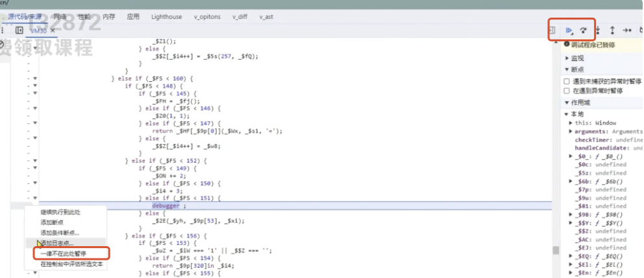Viewport: 644px width, 278px height.
Task: Close the VM30 file tab
Action: click(x=53, y=31)
